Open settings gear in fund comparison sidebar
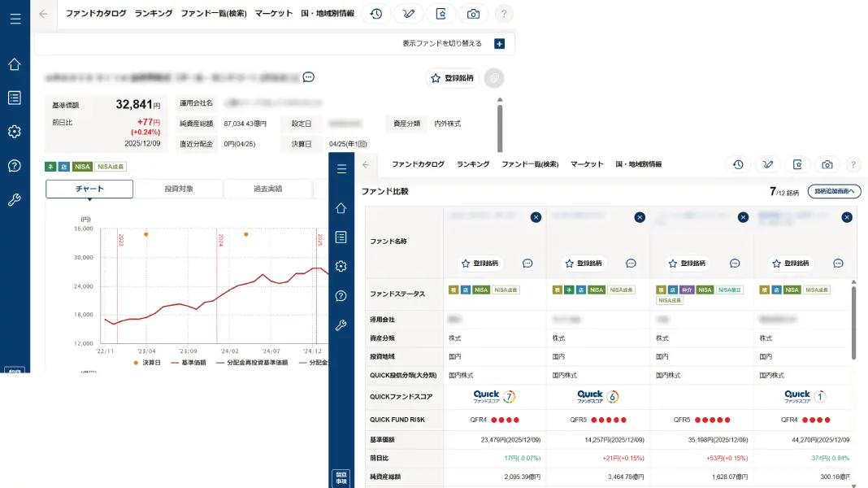The width and height of the screenshot is (868, 488). 341,267
